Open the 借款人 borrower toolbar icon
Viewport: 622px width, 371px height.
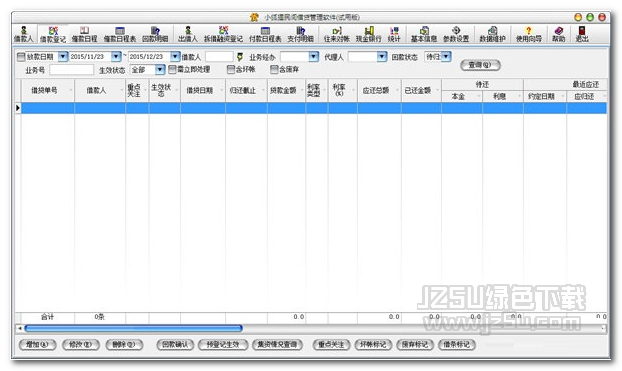coord(23,34)
